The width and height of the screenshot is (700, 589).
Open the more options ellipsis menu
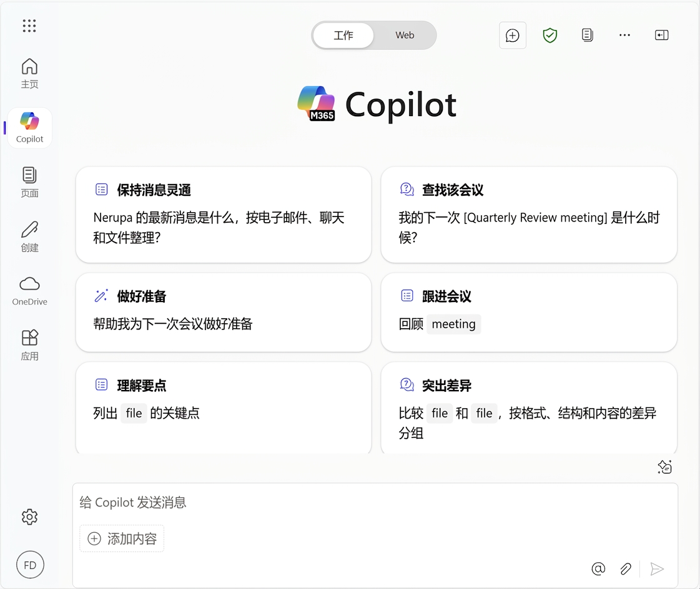coord(624,35)
